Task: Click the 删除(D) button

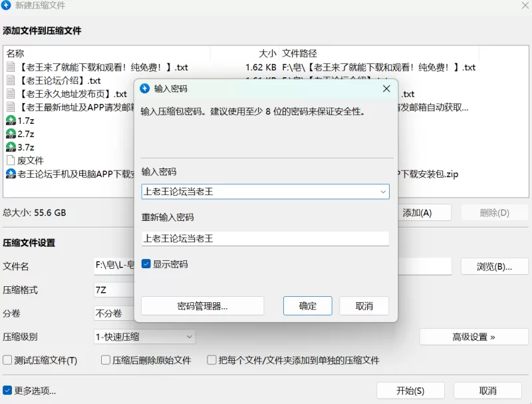Action: click(494, 213)
